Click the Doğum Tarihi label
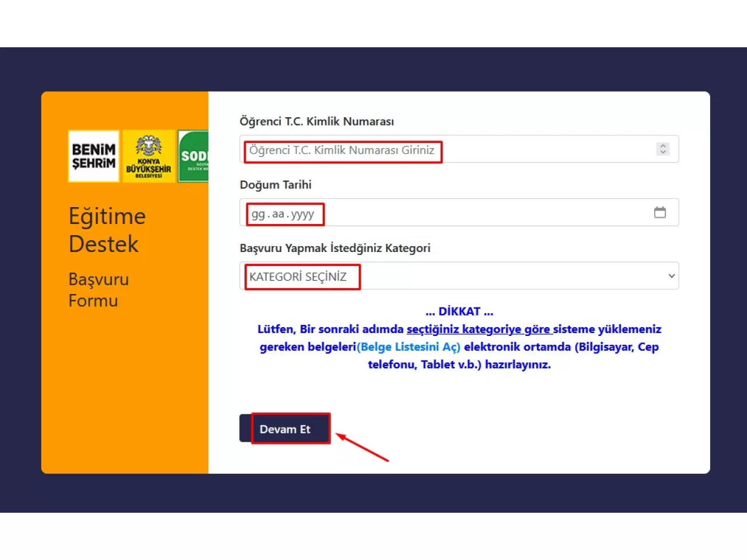747x560 pixels. [275, 185]
